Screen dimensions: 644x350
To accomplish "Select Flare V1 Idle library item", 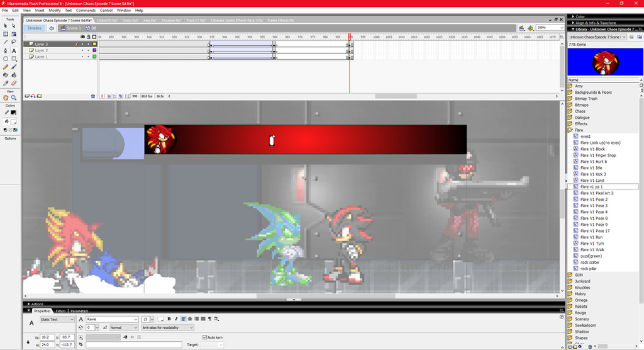I will click(591, 168).
